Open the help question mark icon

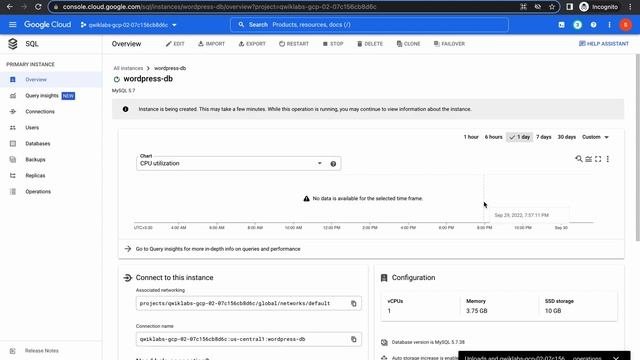click(x=593, y=25)
